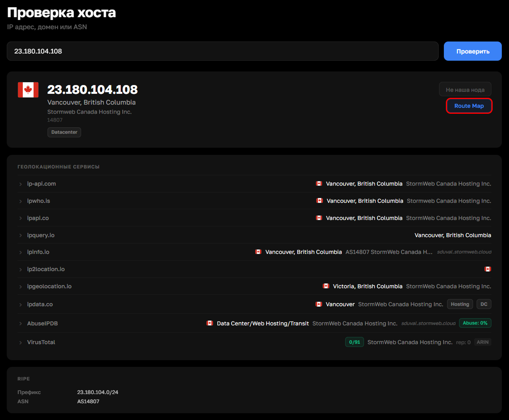Click the Проверка хоста page title
The image size is (509, 420).
coord(62,12)
